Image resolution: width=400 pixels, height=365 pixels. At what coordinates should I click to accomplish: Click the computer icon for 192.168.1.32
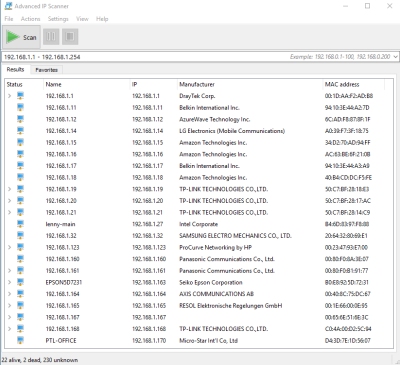point(20,236)
